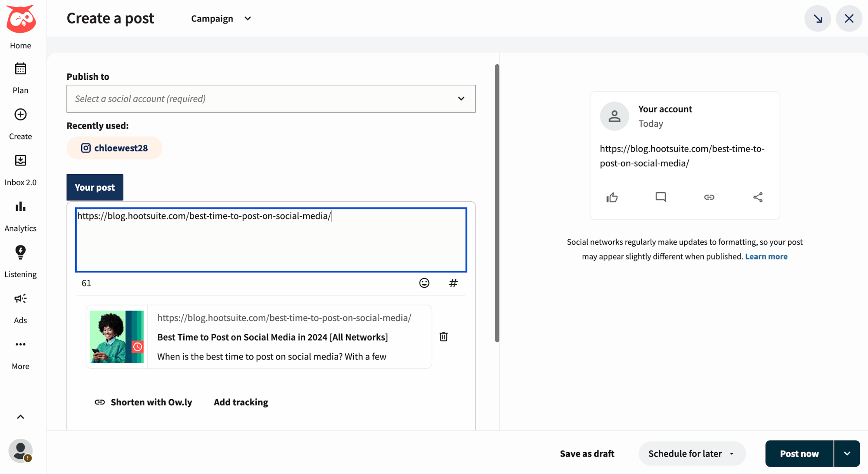
Task: Delete the link preview with trash icon
Action: click(x=443, y=336)
